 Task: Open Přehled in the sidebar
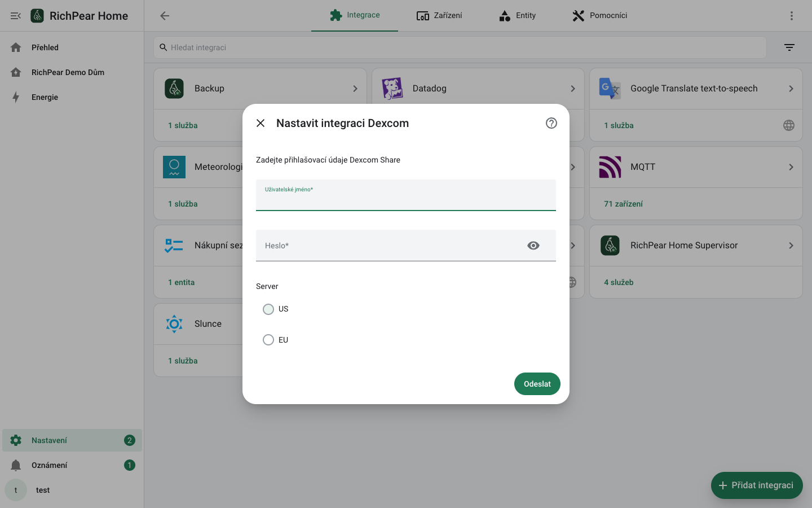[72, 47]
